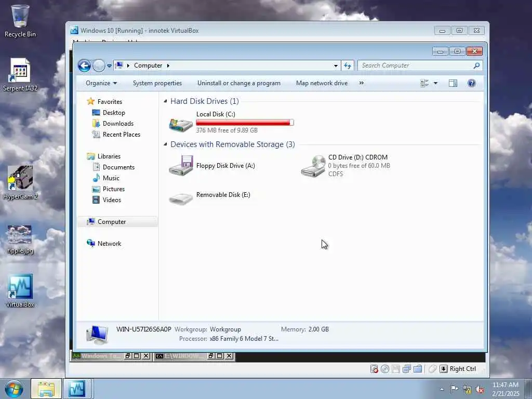Click the computer icon in details pane
532x399 pixels.
(97, 334)
